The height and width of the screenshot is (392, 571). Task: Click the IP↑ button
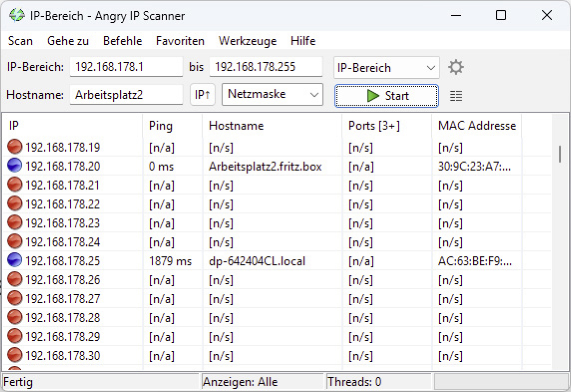202,94
